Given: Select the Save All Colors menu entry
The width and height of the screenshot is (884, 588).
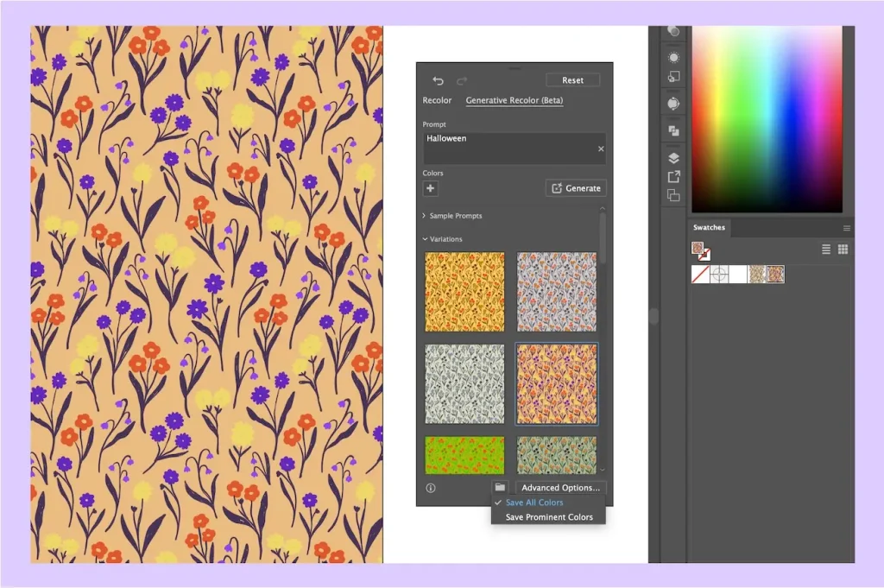Looking at the screenshot, I should (x=534, y=503).
